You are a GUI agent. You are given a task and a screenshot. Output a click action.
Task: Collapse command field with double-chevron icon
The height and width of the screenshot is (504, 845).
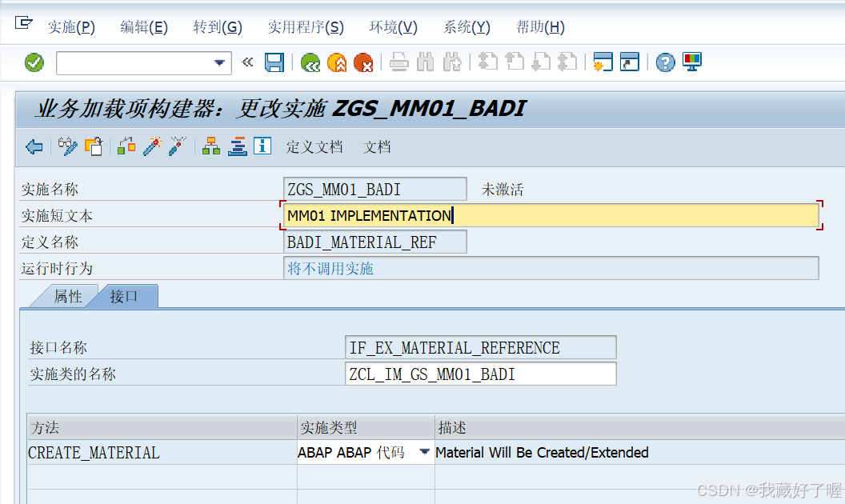click(x=247, y=62)
